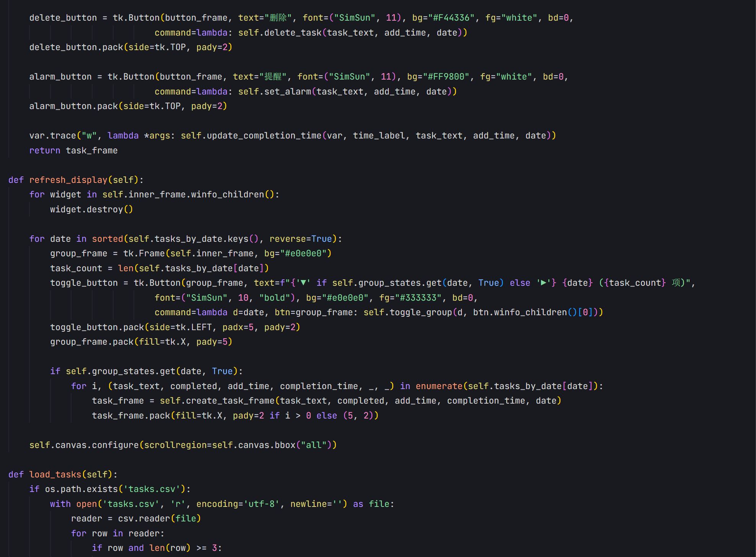Click the toggle_group method call
Image resolution: width=756 pixels, height=557 pixels.
[420, 312]
